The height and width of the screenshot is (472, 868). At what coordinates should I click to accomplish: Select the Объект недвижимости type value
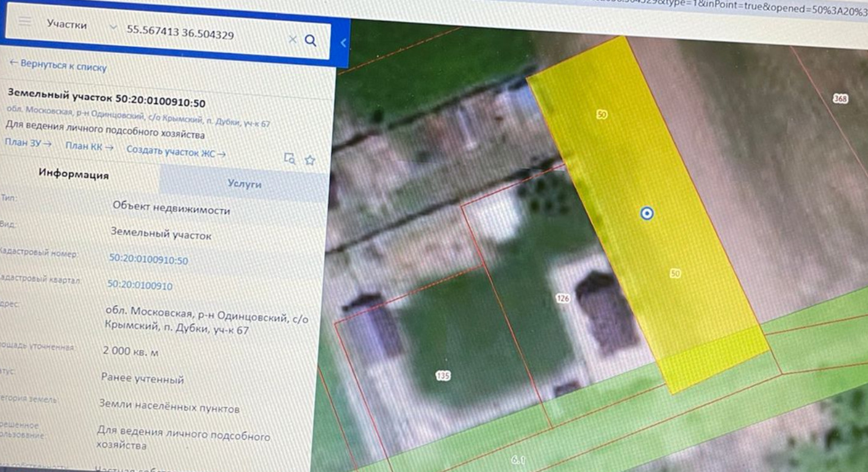(171, 208)
